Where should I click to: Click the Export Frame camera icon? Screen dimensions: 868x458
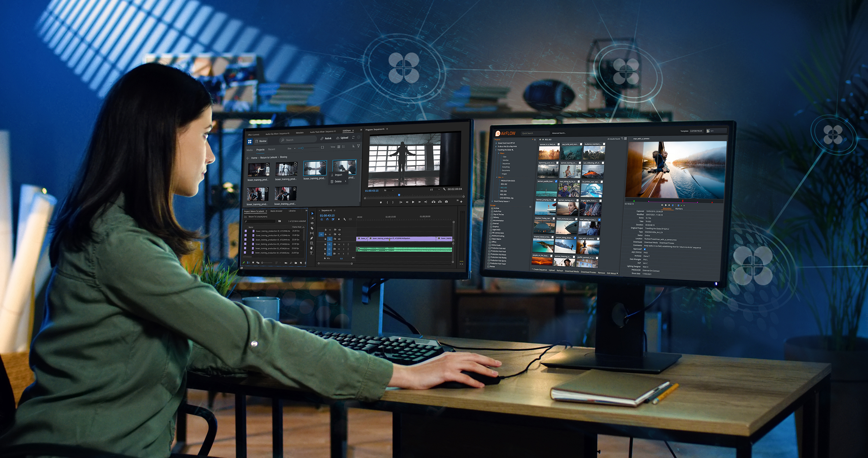point(446,202)
